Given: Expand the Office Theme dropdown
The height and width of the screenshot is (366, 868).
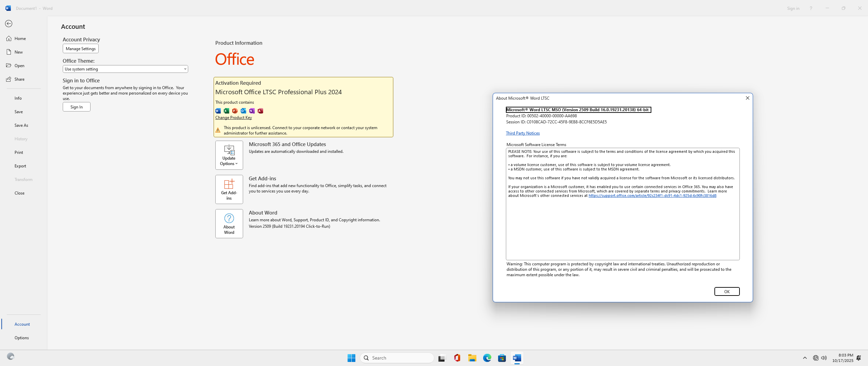Looking at the screenshot, I should pos(125,69).
